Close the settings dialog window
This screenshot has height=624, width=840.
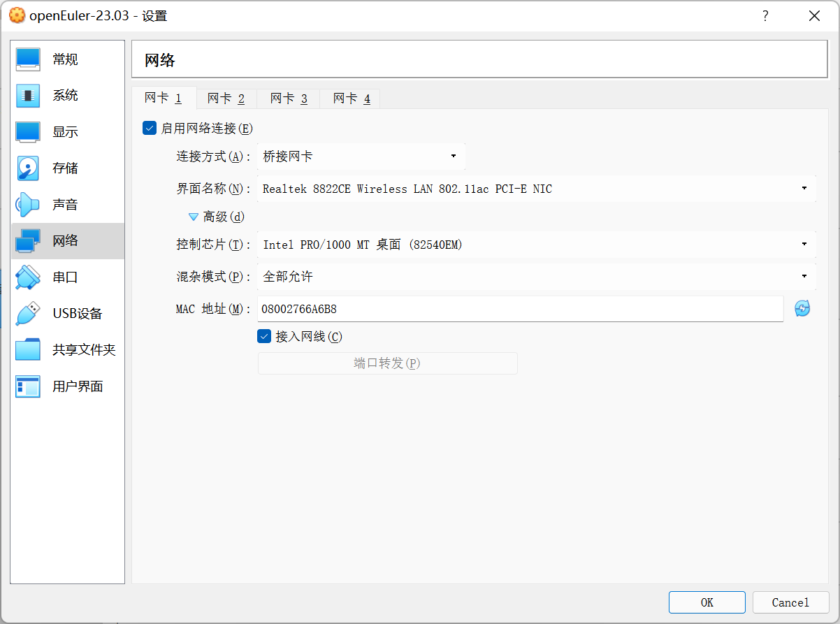pyautogui.click(x=814, y=16)
